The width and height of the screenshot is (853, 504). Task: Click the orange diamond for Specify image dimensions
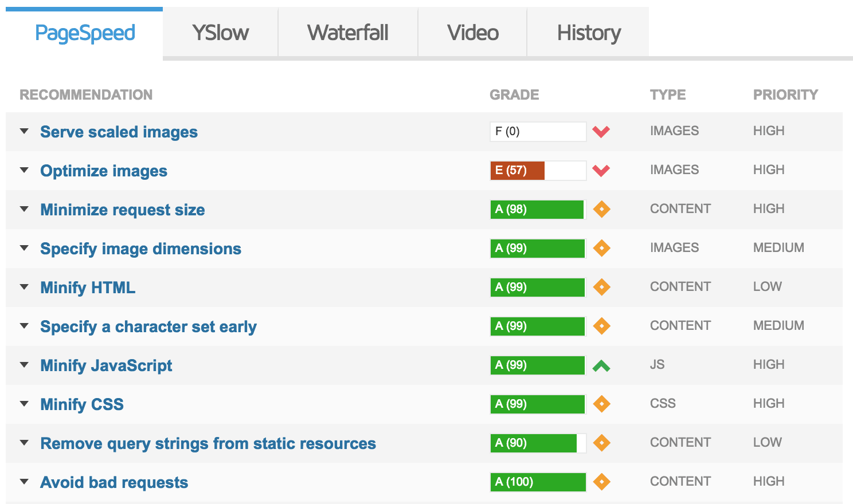(x=601, y=248)
